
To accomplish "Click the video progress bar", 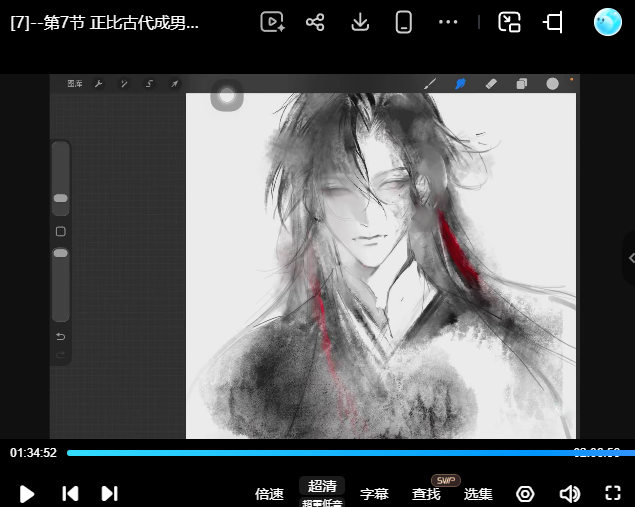I will coord(351,453).
